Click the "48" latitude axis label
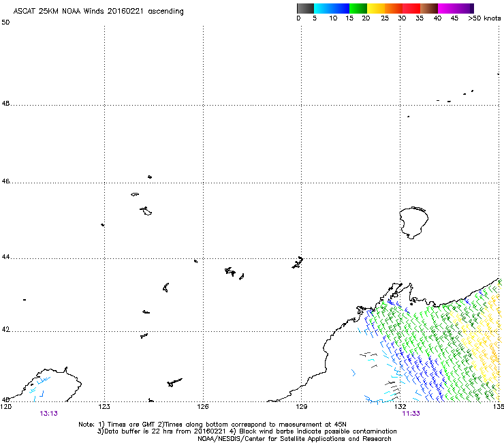This screenshot has height=443, width=504. (5, 104)
